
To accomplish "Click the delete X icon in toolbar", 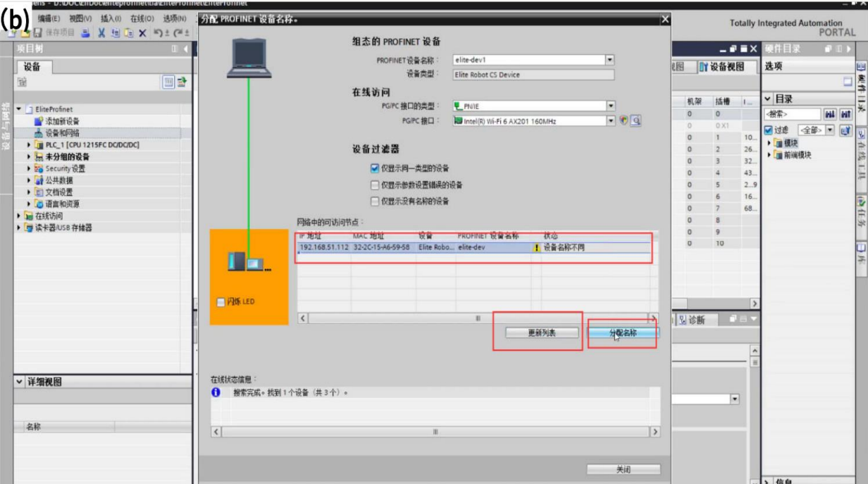I will (142, 33).
